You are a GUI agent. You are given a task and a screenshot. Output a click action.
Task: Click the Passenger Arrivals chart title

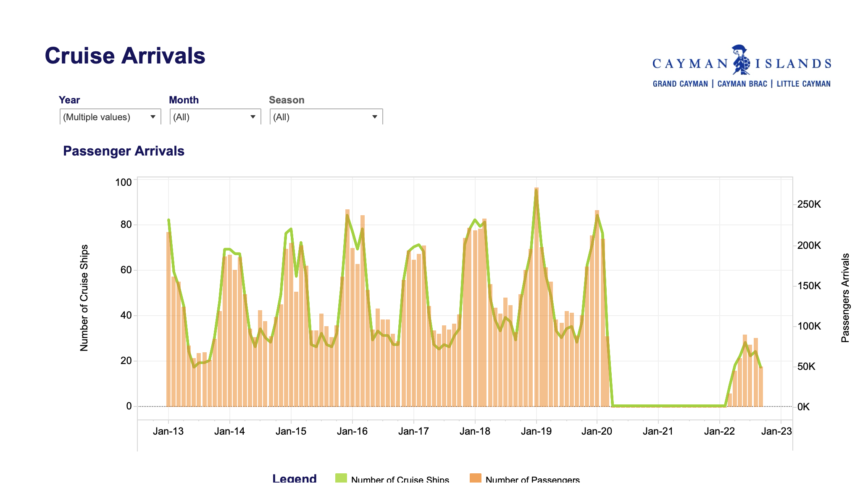click(124, 151)
